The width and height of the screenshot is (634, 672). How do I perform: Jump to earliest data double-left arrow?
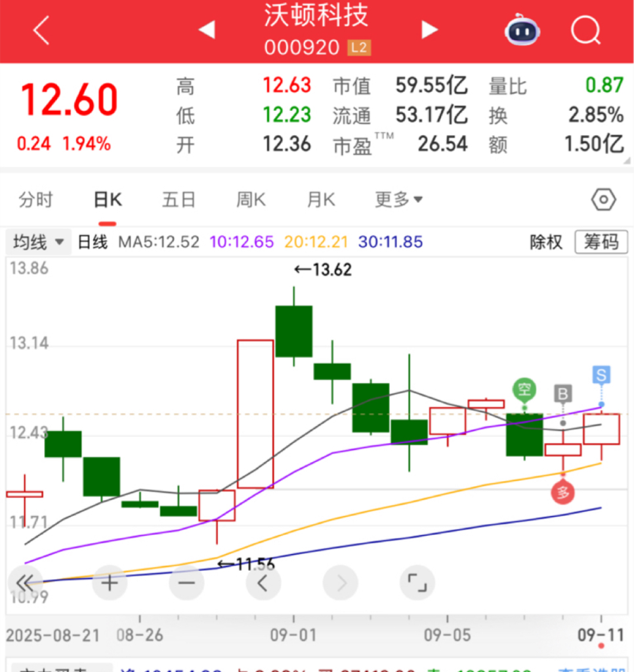pos(26,583)
